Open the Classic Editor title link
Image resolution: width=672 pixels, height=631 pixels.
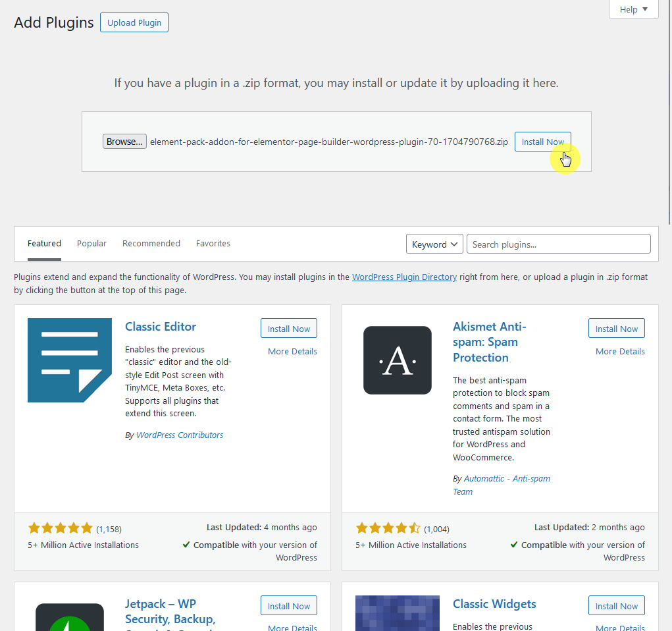tap(161, 327)
